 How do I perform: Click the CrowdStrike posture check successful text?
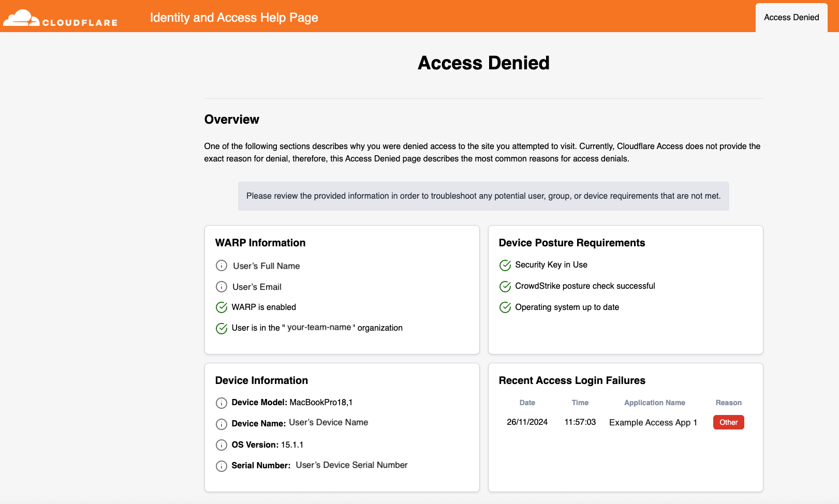click(x=585, y=286)
